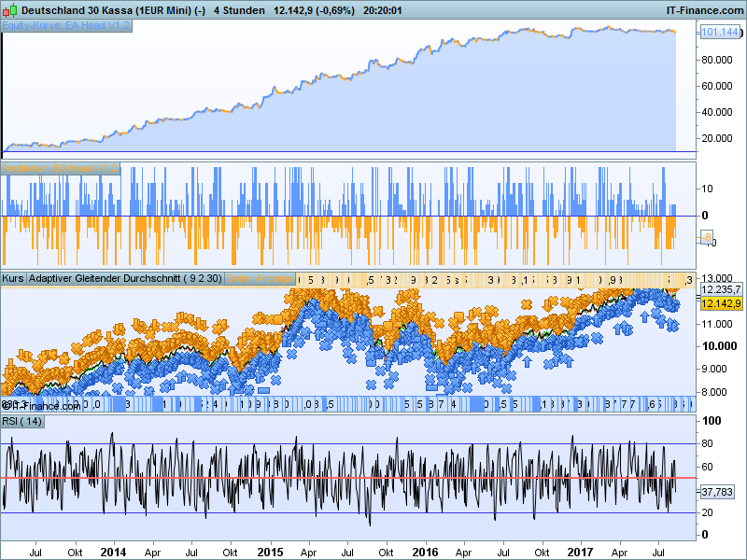
Task: Click the 40.000 equity axis label
Action: (717, 112)
